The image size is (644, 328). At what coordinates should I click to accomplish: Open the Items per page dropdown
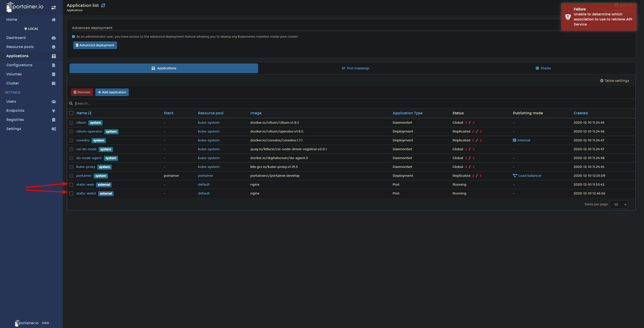click(619, 205)
